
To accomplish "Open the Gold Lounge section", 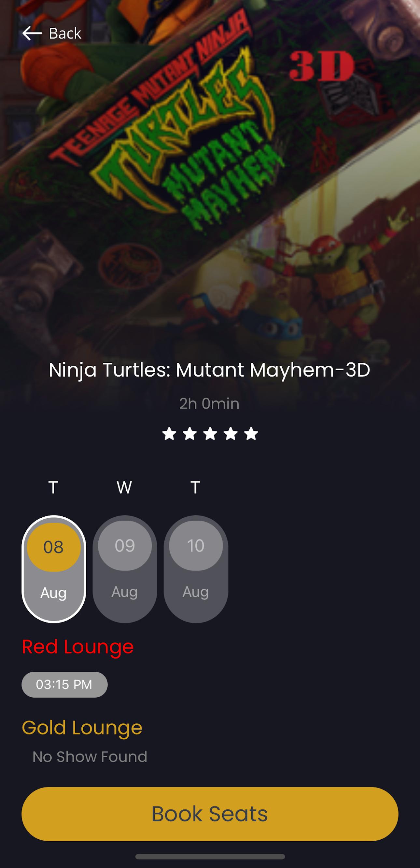I will point(82,728).
